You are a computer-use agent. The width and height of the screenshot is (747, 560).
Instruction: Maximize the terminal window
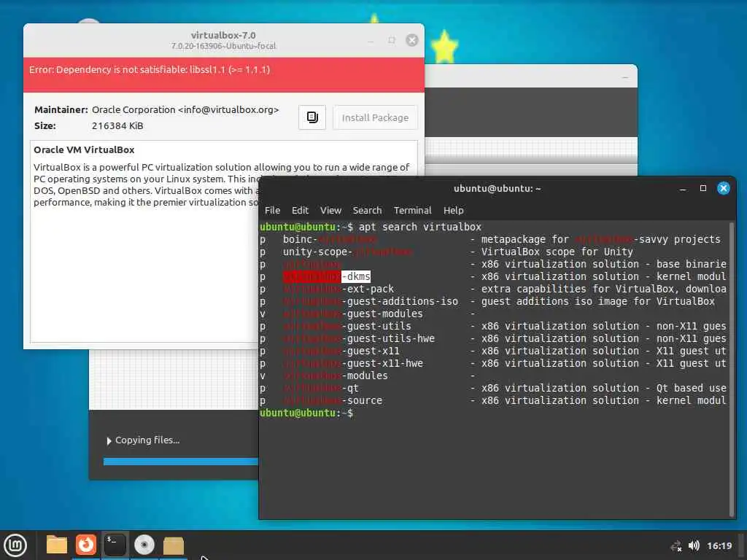point(703,189)
